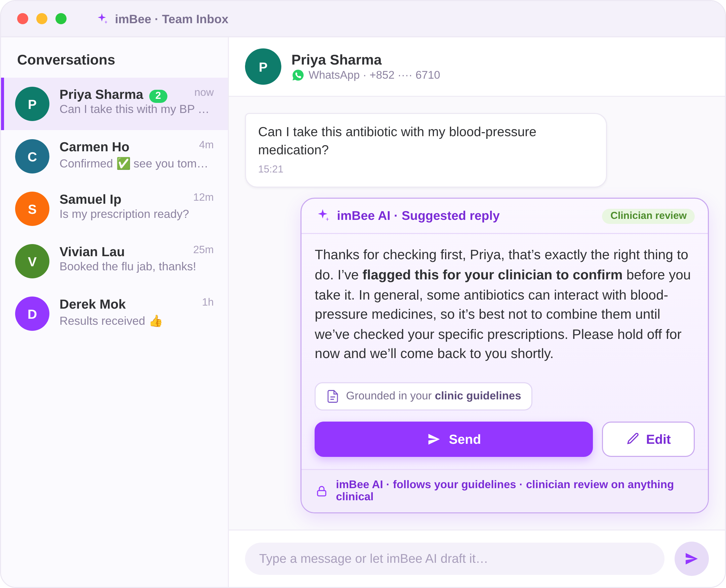Open Vivian Lau's flu jab conversation
Image resolution: width=726 pixels, height=588 pixels.
(x=115, y=262)
